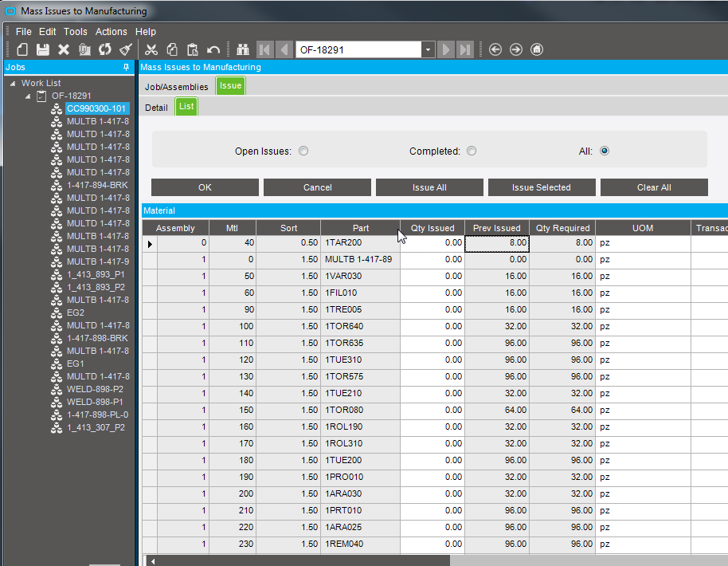
Task: Open the Help menu
Action: 146,32
